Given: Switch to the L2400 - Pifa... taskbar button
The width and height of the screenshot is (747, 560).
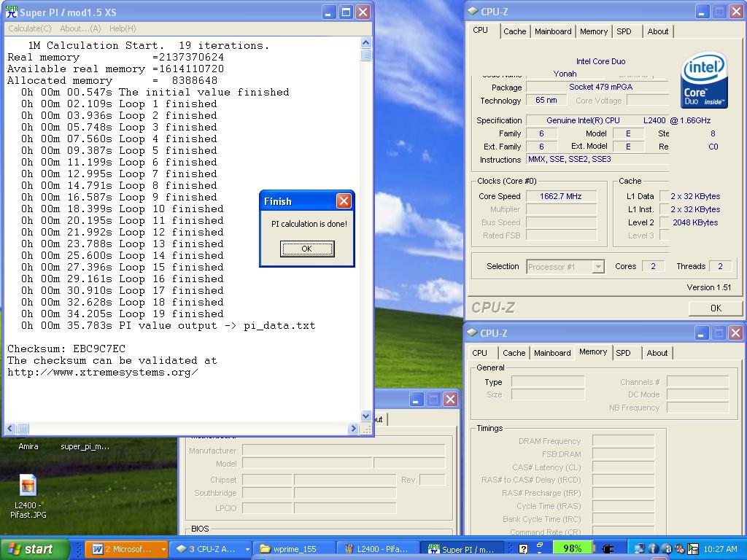Looking at the screenshot, I should coord(379,549).
